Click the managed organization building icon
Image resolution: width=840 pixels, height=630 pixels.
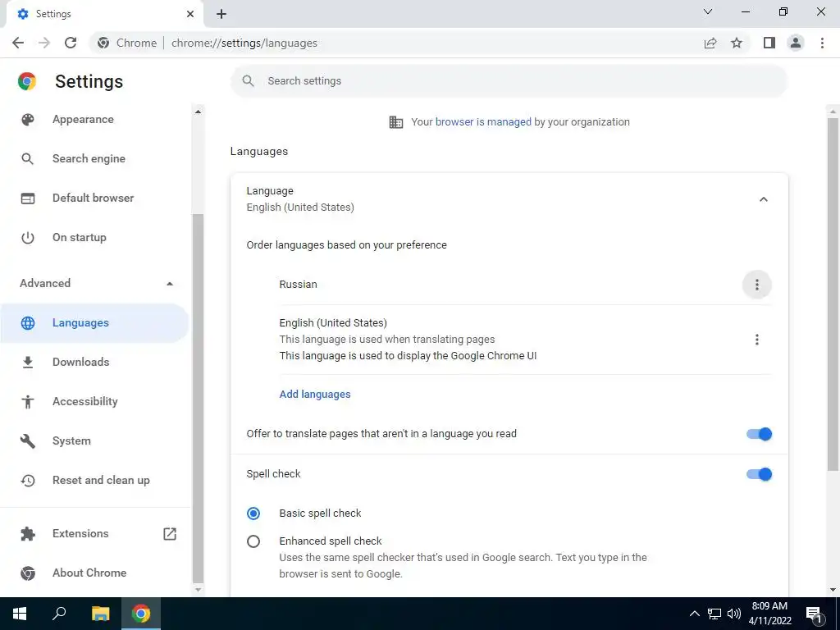point(396,122)
